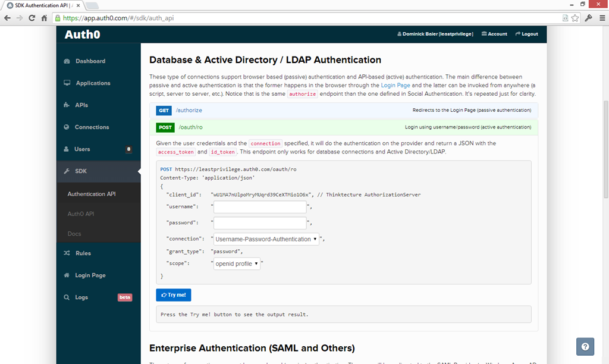Click the blue help question mark icon
This screenshot has width=609, height=364.
pos(585,347)
